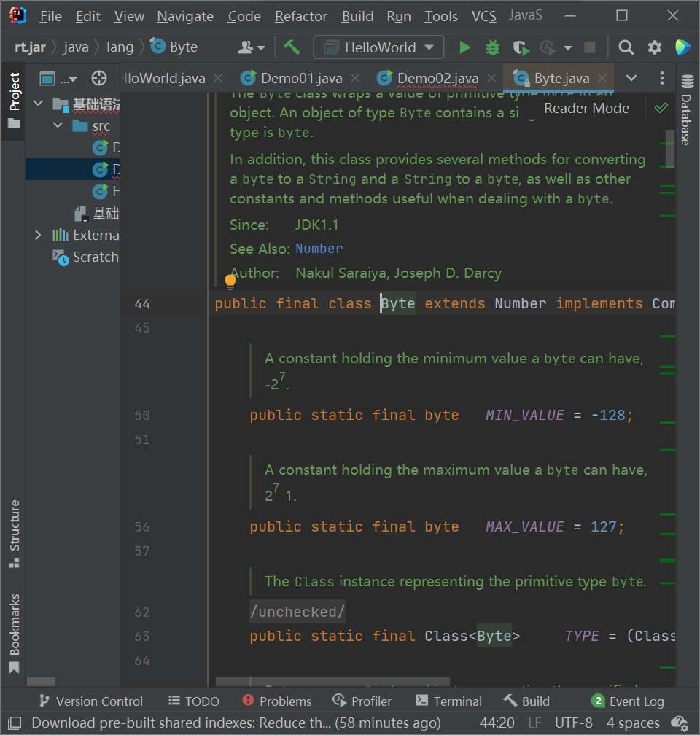700x735 pixels.
Task: Click the editor vertical scrollbar thumb
Action: (x=669, y=149)
